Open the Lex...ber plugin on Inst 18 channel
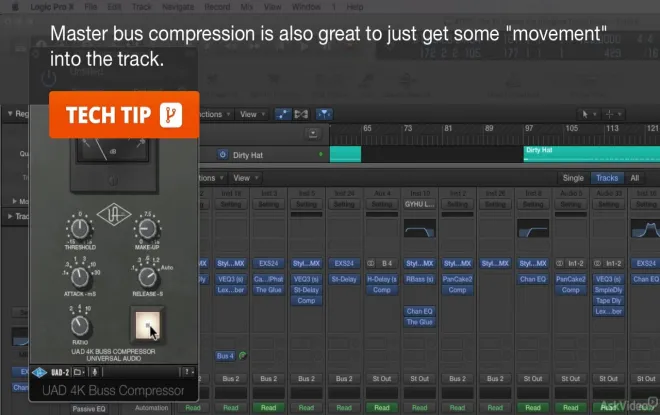The width and height of the screenshot is (660, 415). point(231,290)
